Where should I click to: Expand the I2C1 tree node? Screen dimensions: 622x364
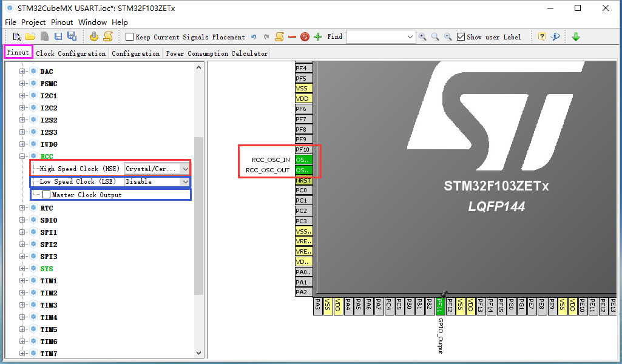coord(22,96)
